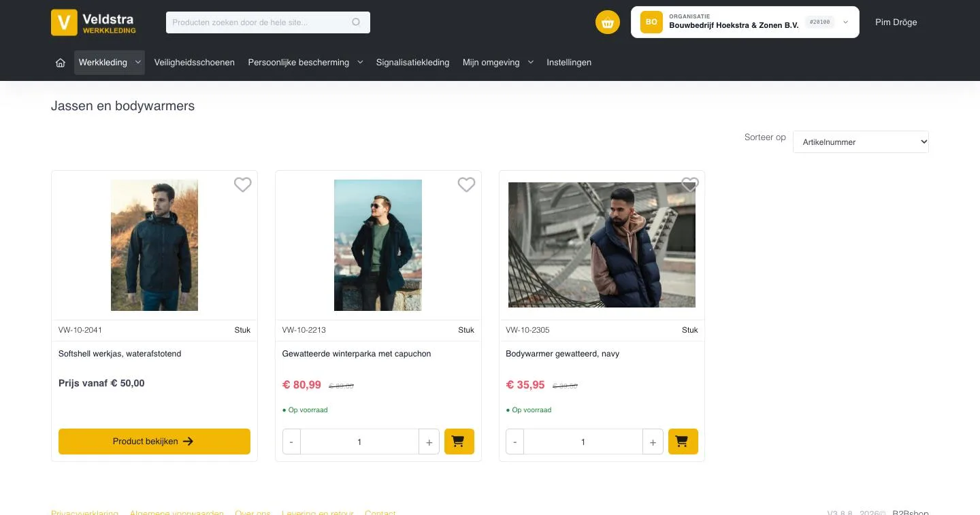
Task: Add the Bodywarmer gewatteerd to cart
Action: (x=683, y=442)
